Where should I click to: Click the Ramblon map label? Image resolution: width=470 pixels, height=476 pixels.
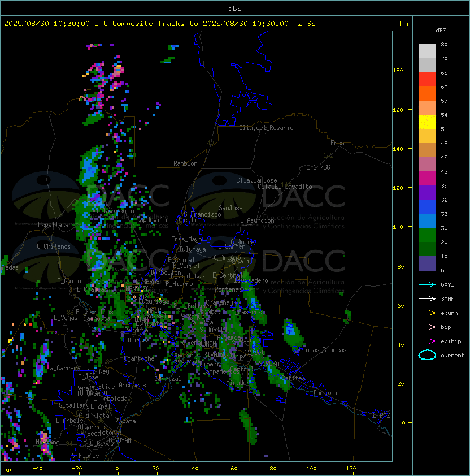pyautogui.click(x=185, y=163)
